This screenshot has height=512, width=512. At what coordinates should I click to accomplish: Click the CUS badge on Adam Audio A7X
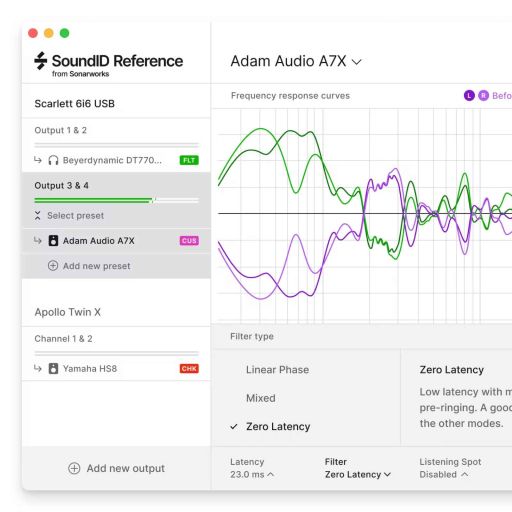[x=189, y=241]
